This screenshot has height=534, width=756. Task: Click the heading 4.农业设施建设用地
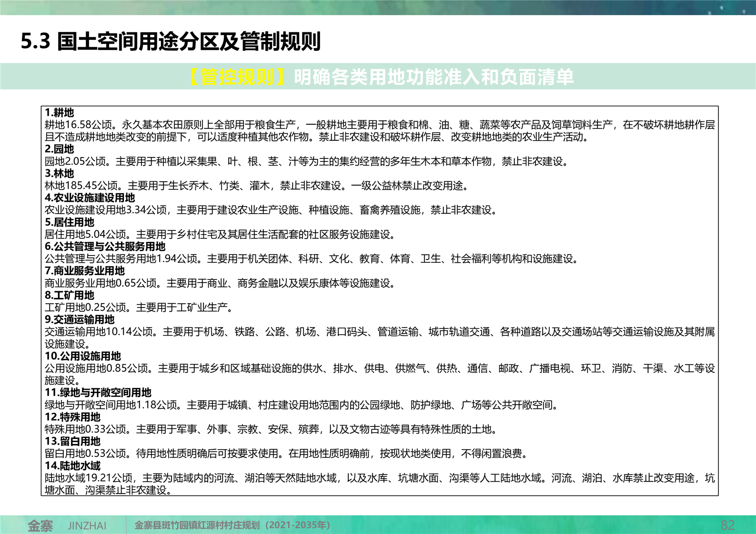[x=90, y=198]
